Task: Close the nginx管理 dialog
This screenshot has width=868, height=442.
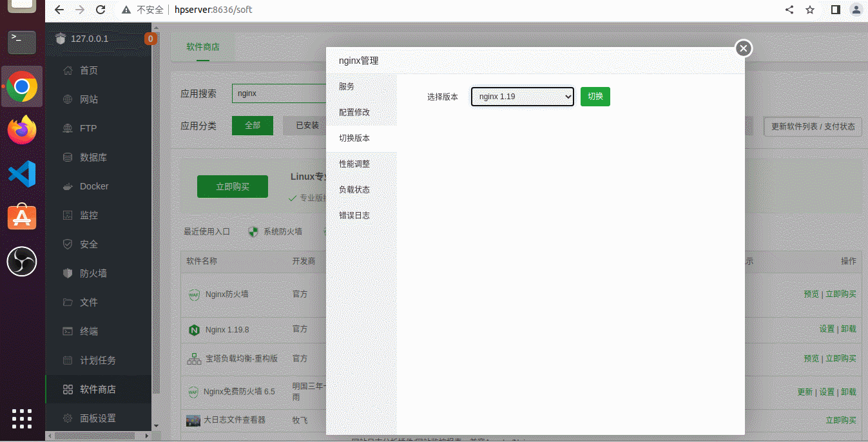Action: click(x=744, y=48)
